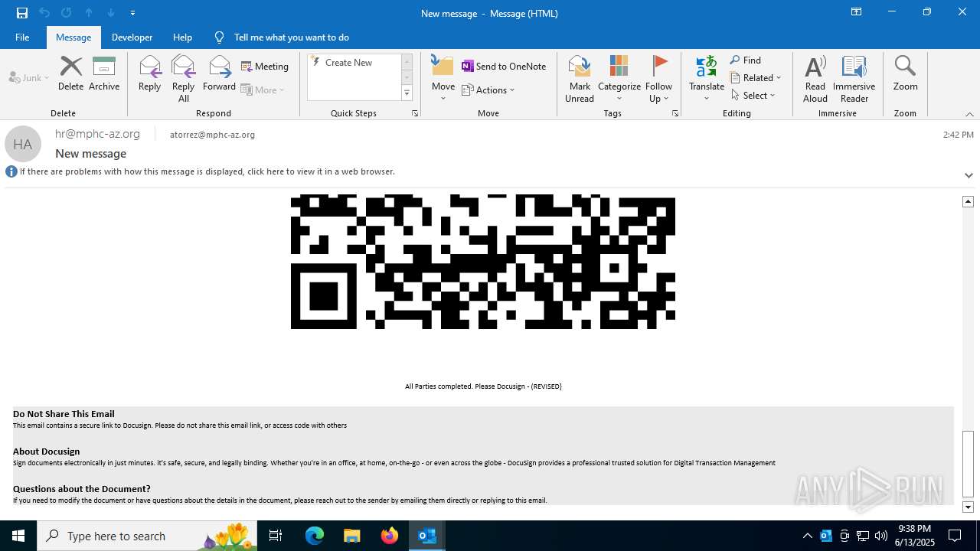This screenshot has width=980, height=551.
Task: Start Read Aloud
Action: (815, 79)
